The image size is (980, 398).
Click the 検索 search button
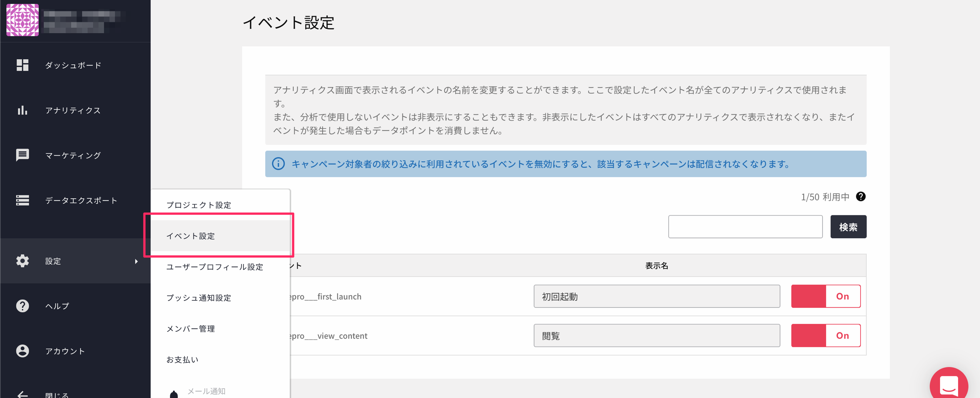tap(848, 226)
